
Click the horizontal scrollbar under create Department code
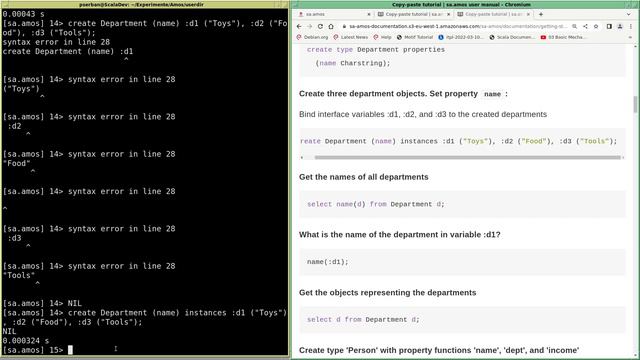click(467, 157)
